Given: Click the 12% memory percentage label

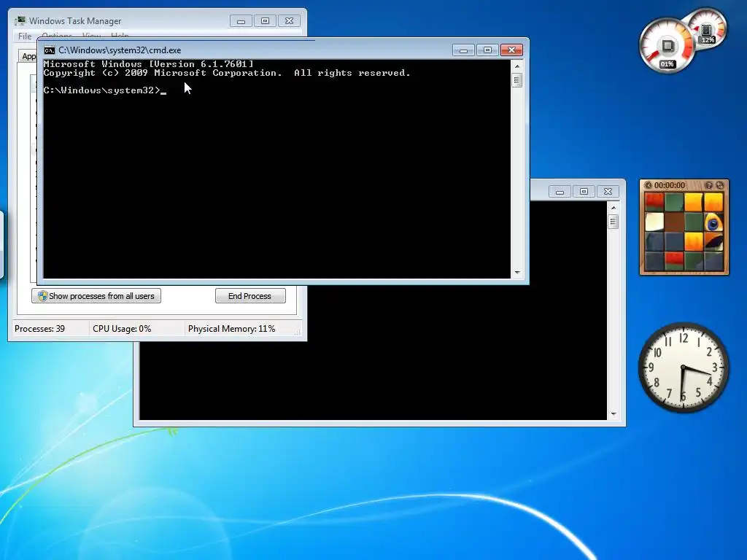Looking at the screenshot, I should pyautogui.click(x=708, y=40).
